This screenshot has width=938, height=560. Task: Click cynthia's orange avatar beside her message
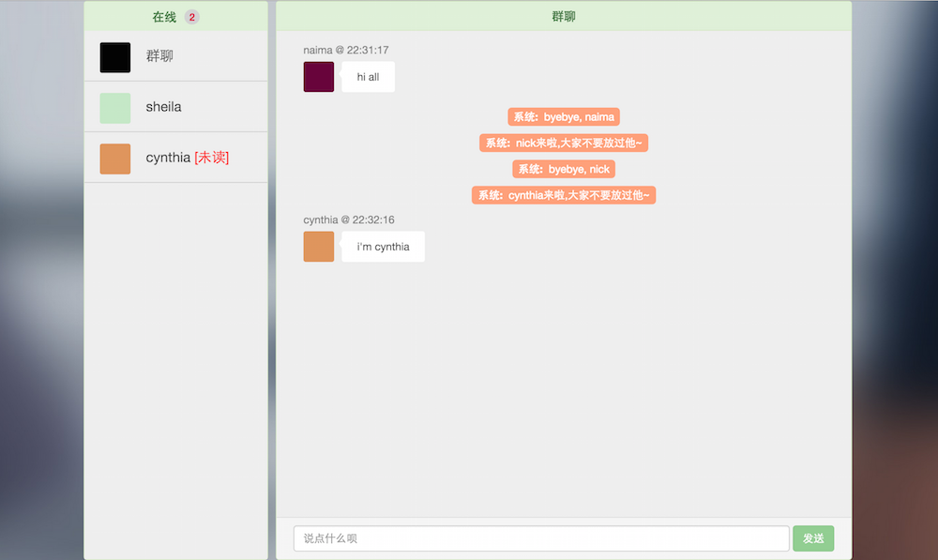tap(319, 247)
